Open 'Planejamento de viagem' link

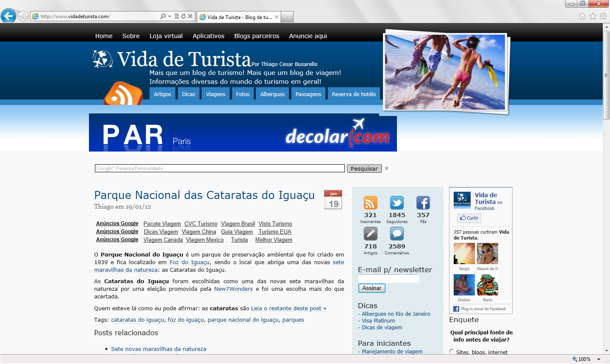(392, 351)
